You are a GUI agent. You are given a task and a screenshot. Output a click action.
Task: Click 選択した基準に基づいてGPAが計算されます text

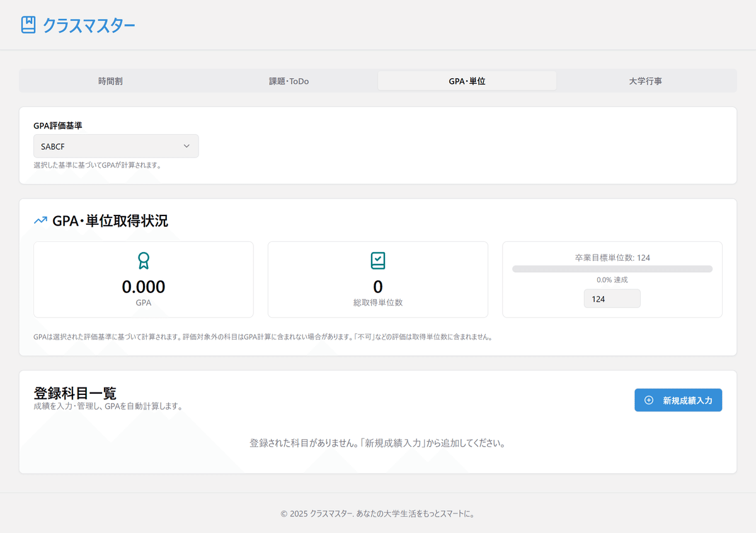[98, 166]
